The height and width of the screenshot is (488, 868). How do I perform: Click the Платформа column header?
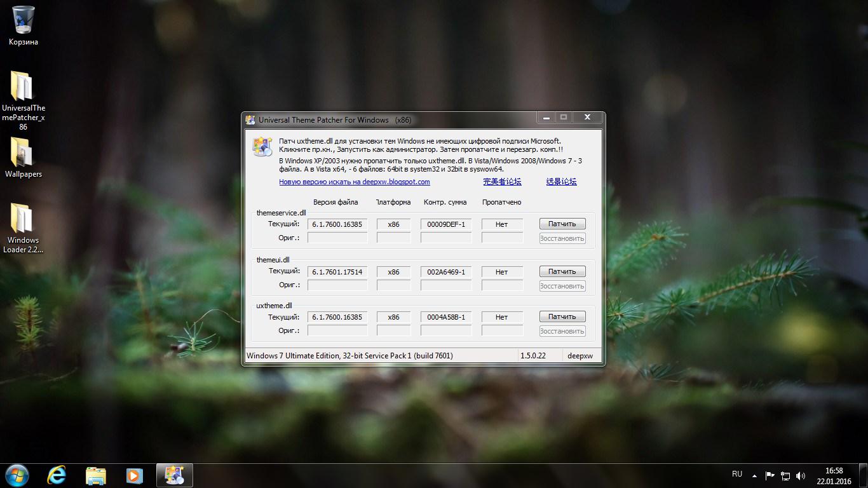click(393, 202)
